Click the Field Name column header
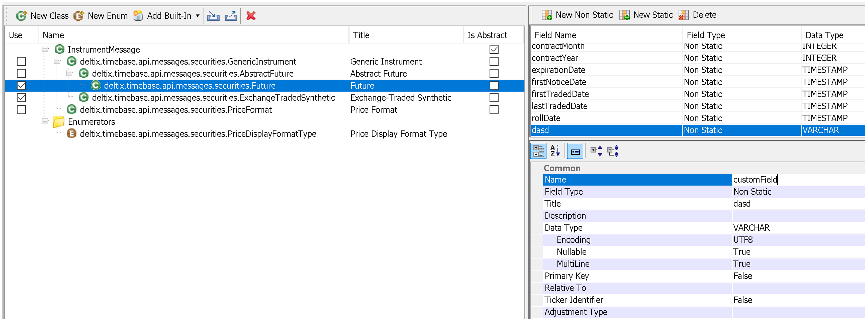Image resolution: width=868 pixels, height=321 pixels. click(x=606, y=35)
